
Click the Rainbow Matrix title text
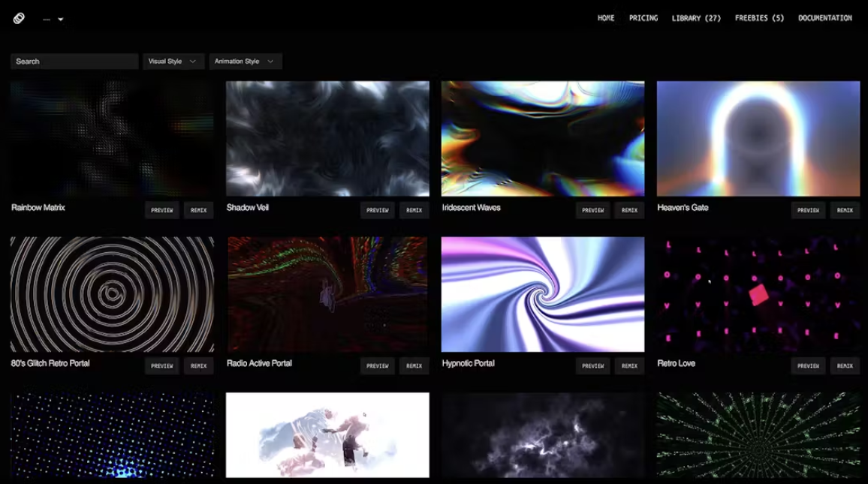click(38, 207)
